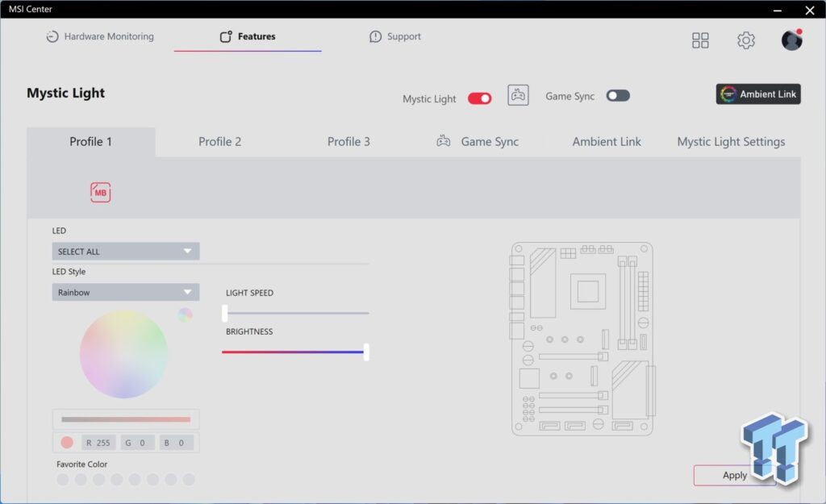Click the gamepad icon beside Mystic Light toggle
Screen dimensions: 826x504
518,95
